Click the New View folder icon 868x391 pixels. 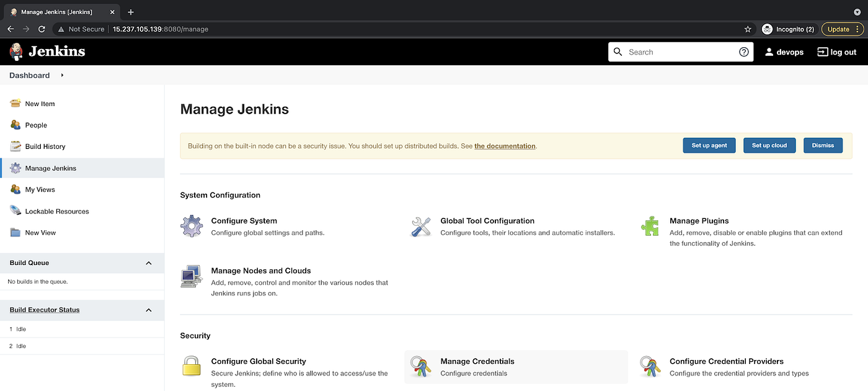click(15, 233)
